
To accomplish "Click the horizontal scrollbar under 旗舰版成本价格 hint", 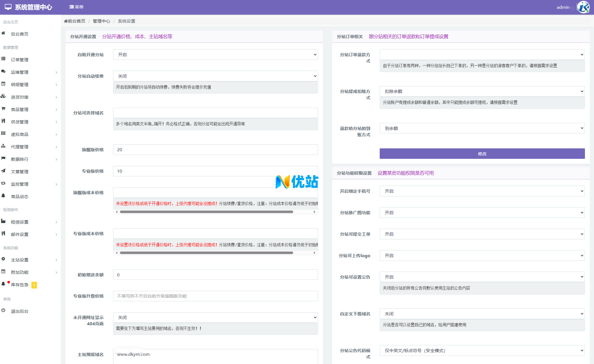I will pos(206,212).
